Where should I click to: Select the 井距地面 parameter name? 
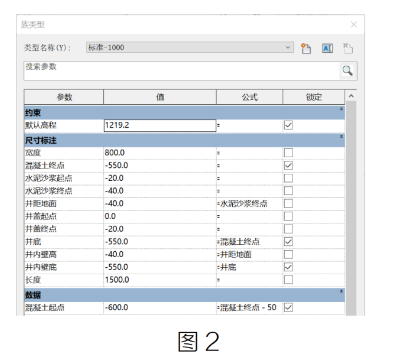tap(41, 203)
